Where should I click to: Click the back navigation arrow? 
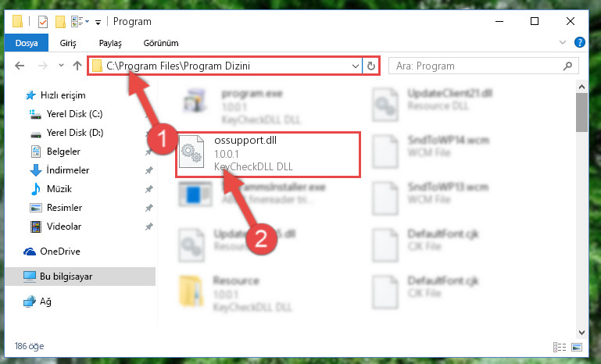tap(20, 66)
